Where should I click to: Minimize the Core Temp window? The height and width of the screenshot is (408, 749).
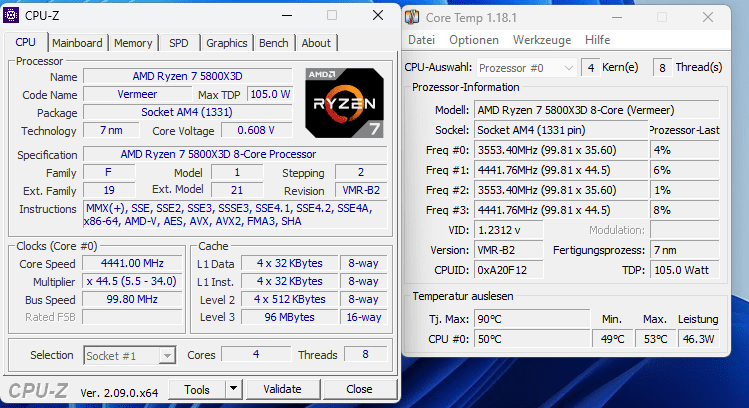click(617, 18)
